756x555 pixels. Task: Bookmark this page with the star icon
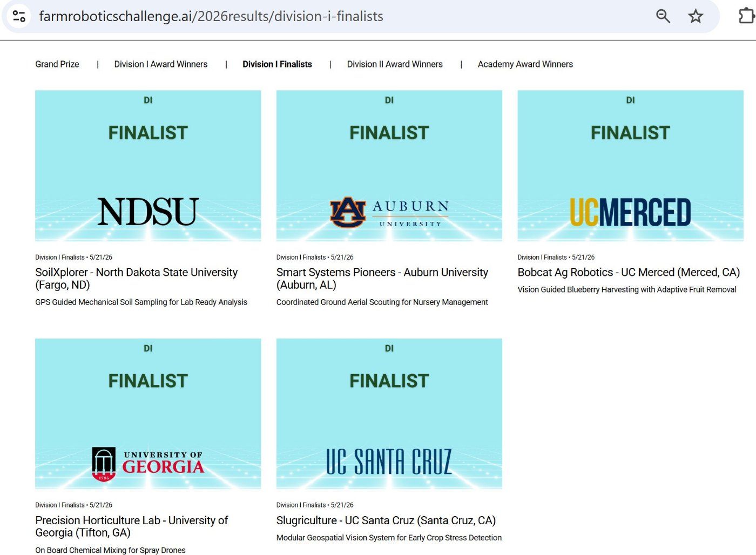(696, 16)
